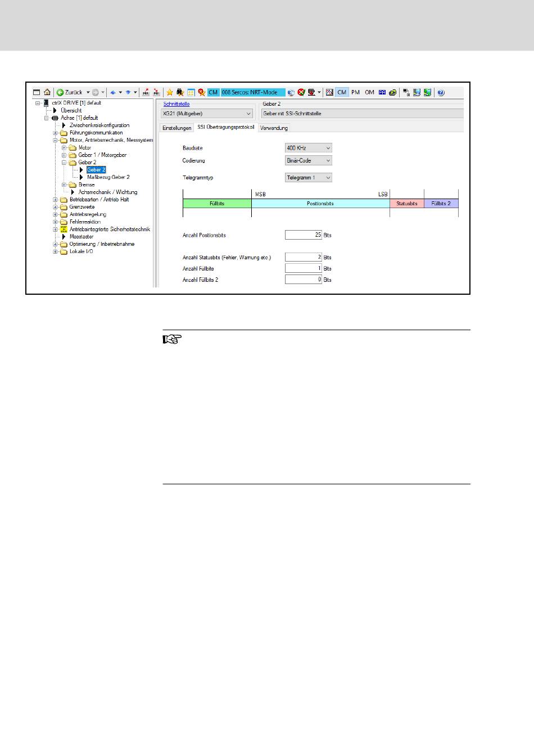Screen dimensions: 534x756
Task: Click the oscilloscope icon before the CM button
Action: [329, 92]
